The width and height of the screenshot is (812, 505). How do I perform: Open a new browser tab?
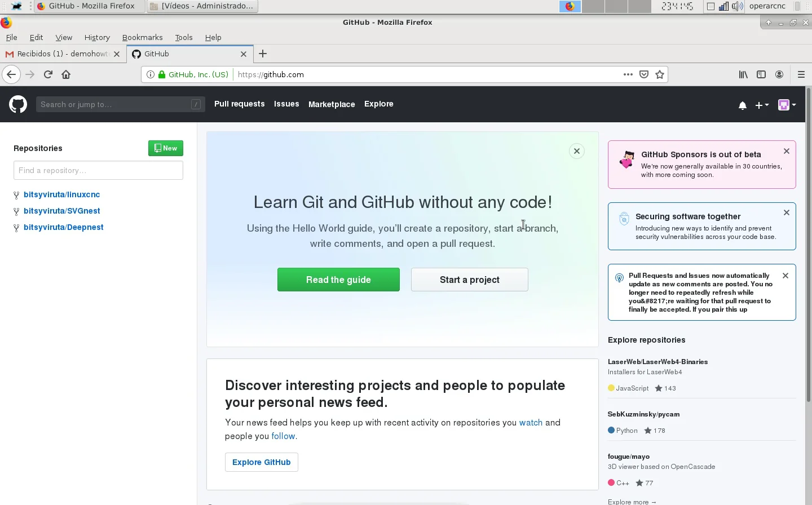pyautogui.click(x=263, y=54)
